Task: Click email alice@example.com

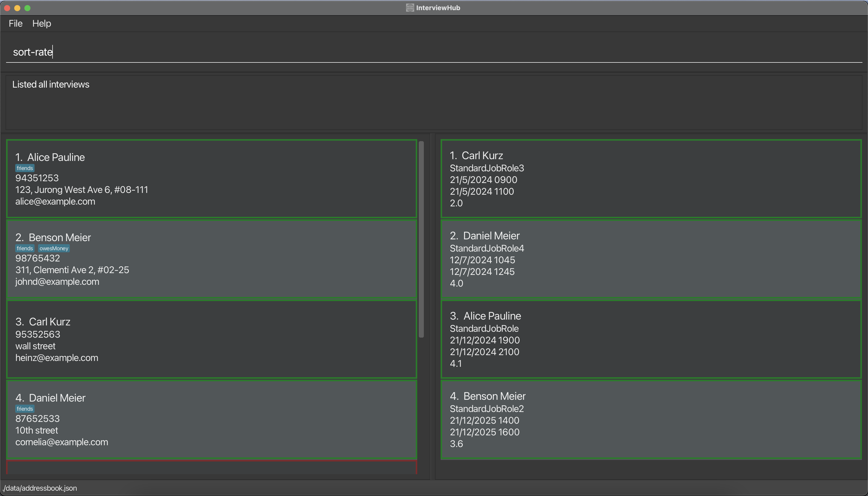Action: [55, 201]
